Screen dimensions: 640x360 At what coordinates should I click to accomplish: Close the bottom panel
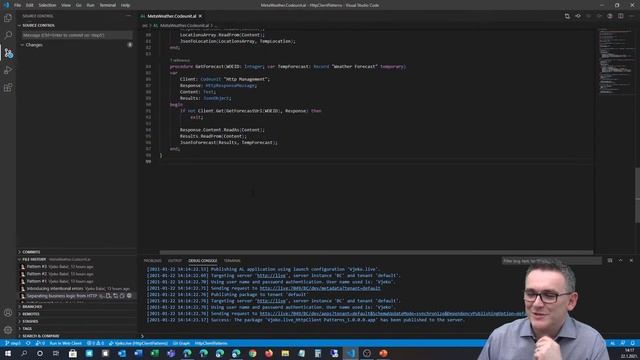631,260
